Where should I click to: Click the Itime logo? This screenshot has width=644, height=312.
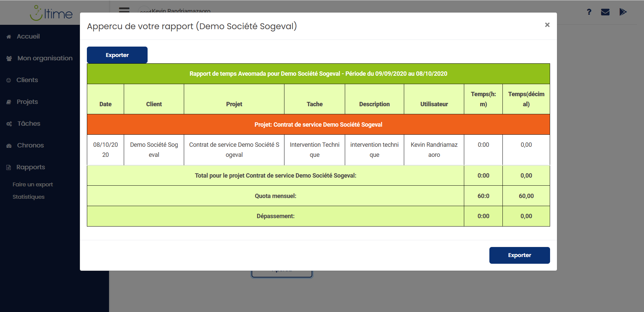(51, 13)
